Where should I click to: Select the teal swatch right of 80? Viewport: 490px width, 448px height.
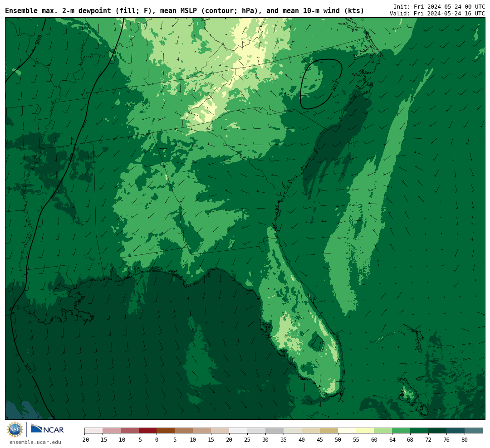pos(474,431)
